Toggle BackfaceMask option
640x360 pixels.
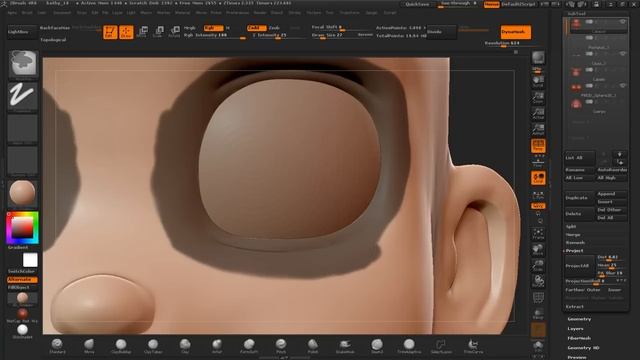(x=55, y=28)
